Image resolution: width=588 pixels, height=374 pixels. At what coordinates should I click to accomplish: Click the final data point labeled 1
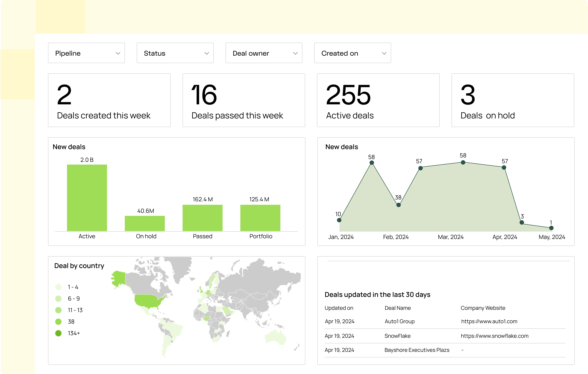[x=551, y=228]
